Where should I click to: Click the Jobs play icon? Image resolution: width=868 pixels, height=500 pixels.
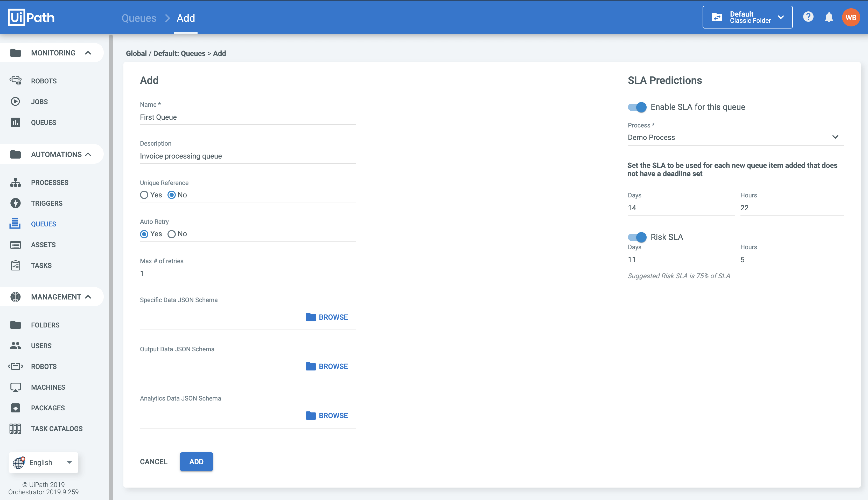click(x=16, y=102)
